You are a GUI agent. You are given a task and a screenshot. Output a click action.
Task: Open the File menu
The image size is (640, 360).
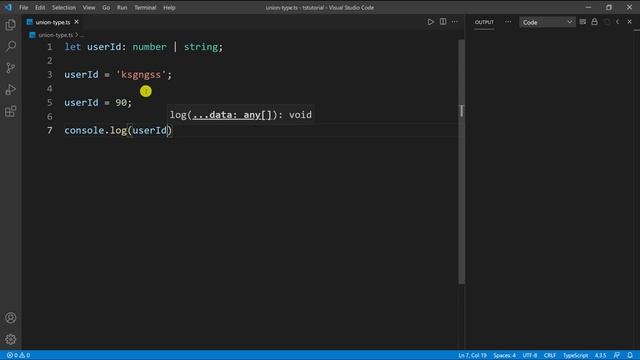click(x=24, y=7)
